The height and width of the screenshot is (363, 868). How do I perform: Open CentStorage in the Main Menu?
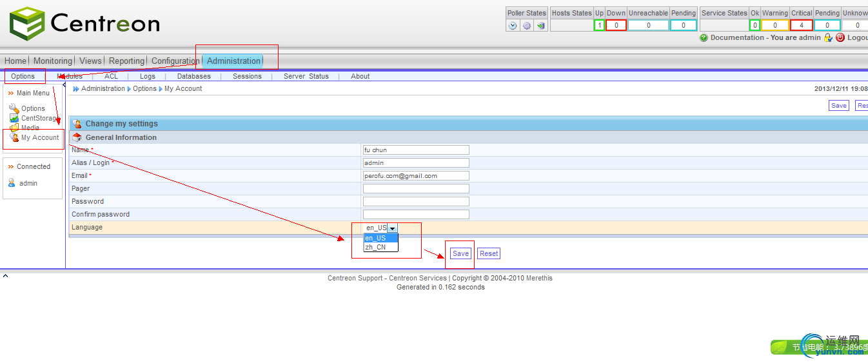coord(40,118)
